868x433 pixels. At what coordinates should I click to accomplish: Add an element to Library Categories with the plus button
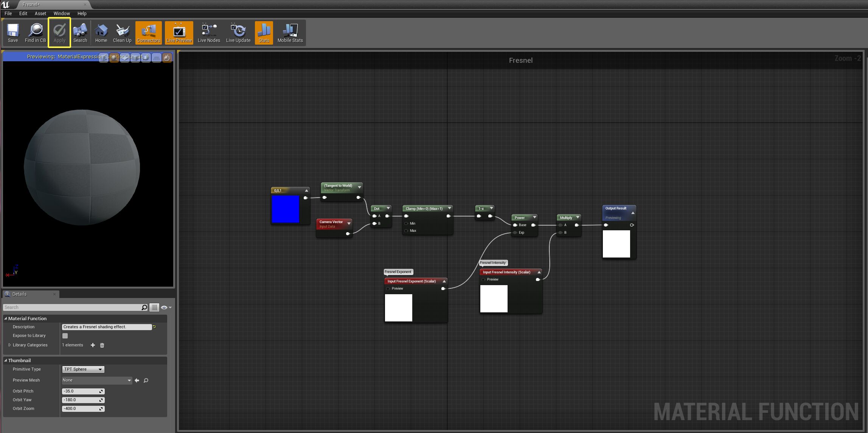point(93,345)
